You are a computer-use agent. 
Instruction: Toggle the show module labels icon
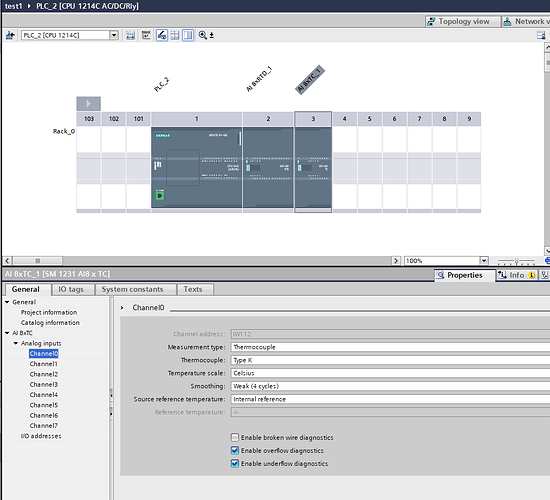[x=162, y=35]
